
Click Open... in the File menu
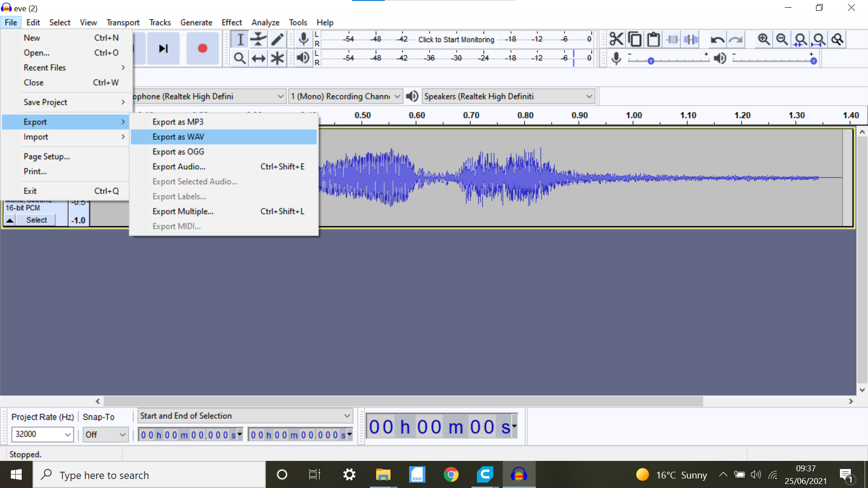66,53
